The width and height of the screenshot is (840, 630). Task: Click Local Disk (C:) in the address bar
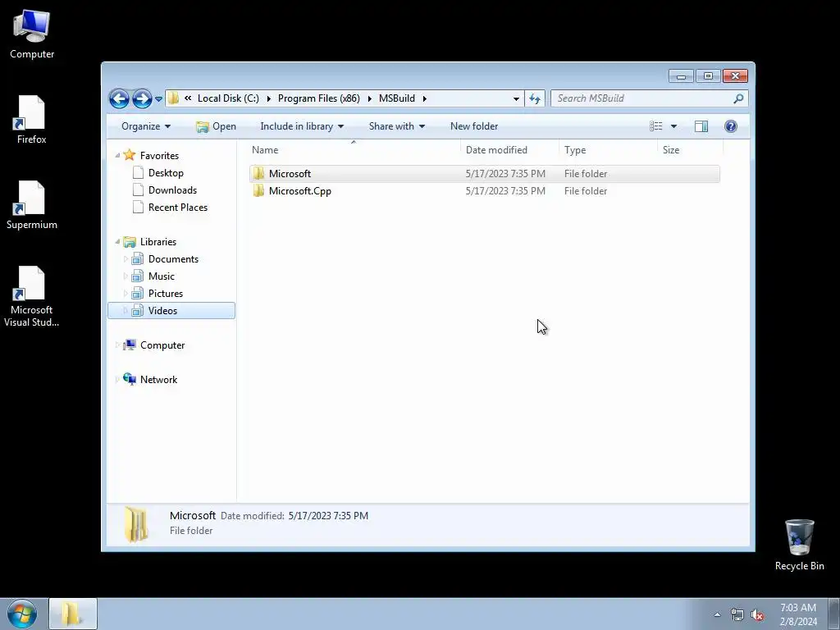(x=228, y=98)
